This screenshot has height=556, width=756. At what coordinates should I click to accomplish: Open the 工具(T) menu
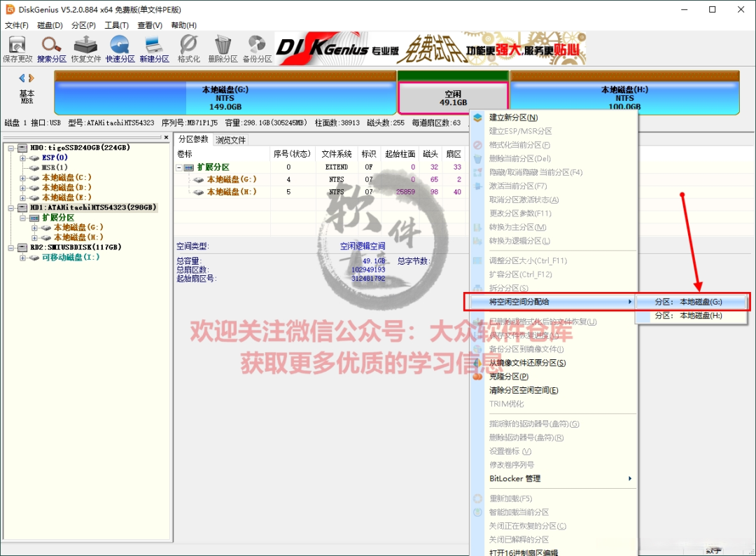pos(117,25)
